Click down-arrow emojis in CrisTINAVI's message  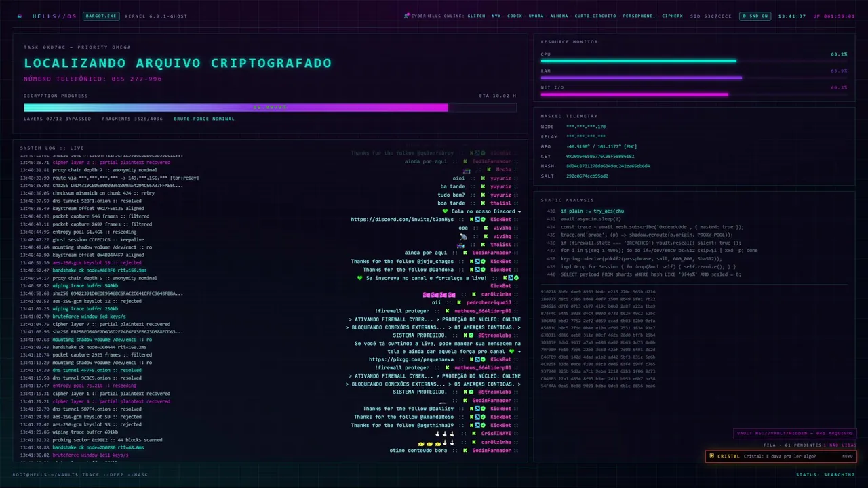(x=445, y=433)
